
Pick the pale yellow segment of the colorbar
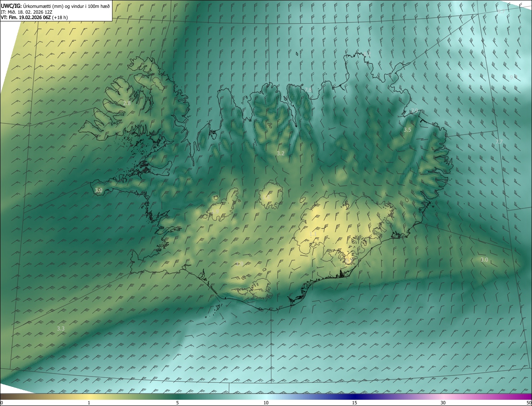(x=89, y=397)
